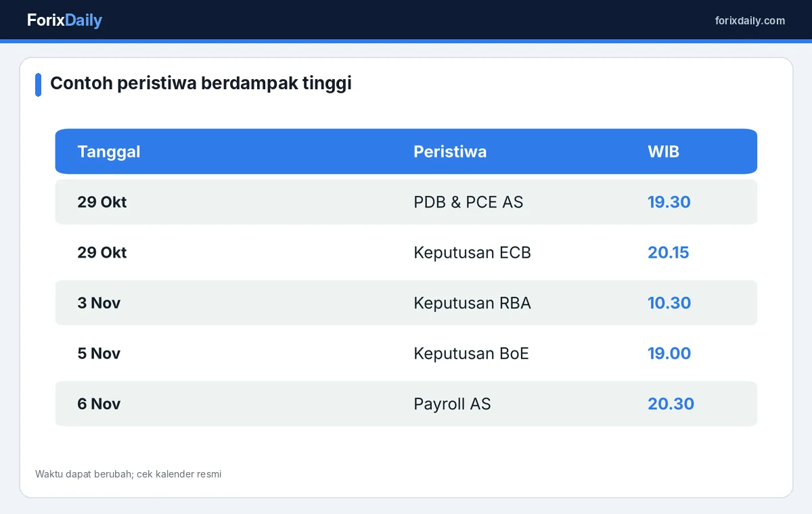The width and height of the screenshot is (812, 514).
Task: Select the '3 Nov' date cell
Action: point(99,302)
